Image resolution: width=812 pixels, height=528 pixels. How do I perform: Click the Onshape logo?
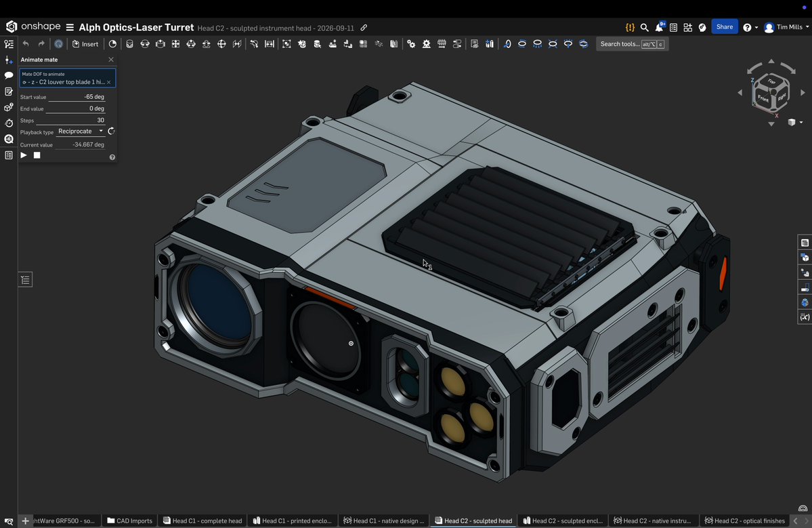click(x=33, y=26)
